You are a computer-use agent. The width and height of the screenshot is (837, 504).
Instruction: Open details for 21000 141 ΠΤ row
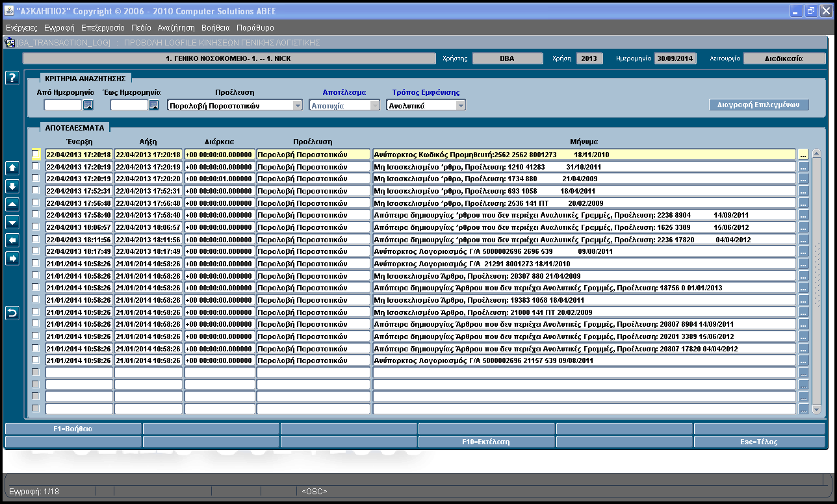[x=803, y=312]
